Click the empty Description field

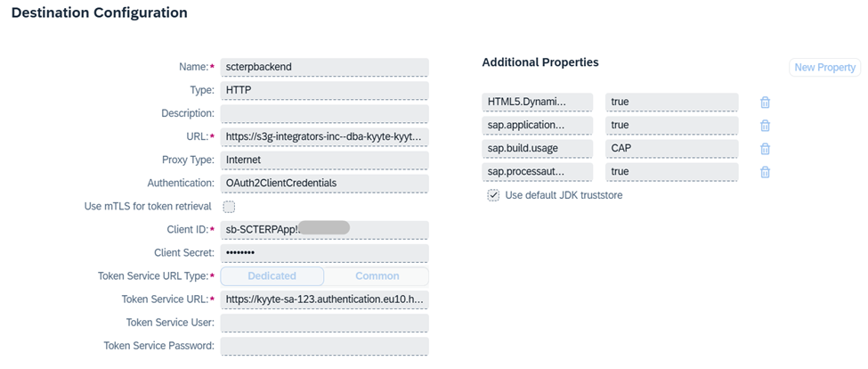[324, 113]
